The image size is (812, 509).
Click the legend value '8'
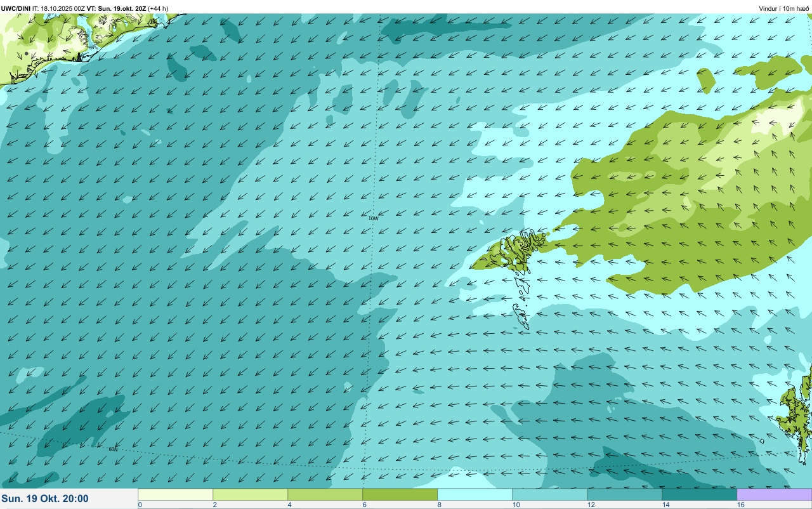439,505
